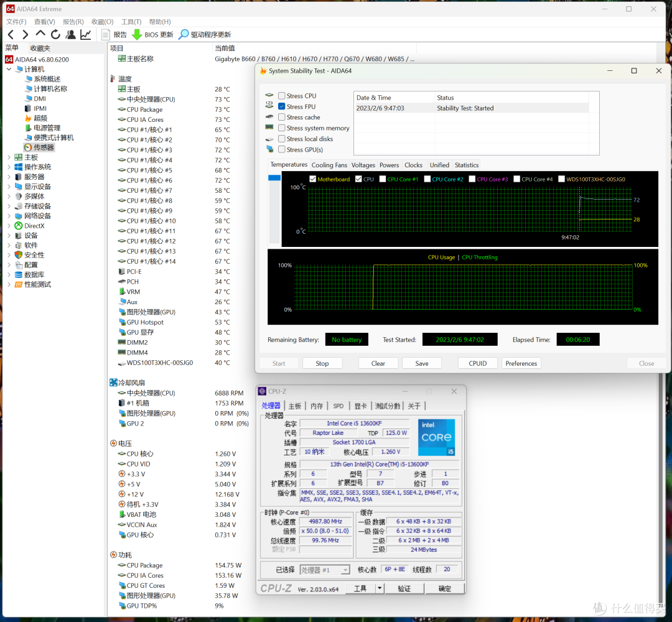The width and height of the screenshot is (672, 622).
Task: Open the graph chart toolbar icon
Action: point(86,34)
